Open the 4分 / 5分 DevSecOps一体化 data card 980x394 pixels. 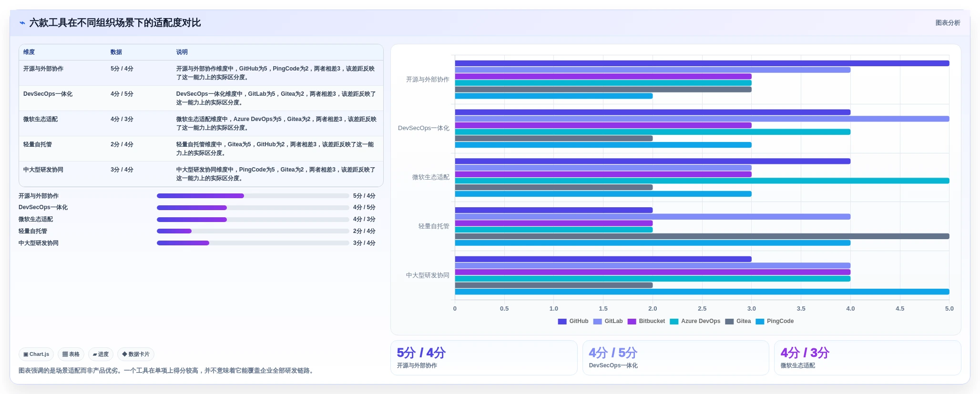(675, 358)
